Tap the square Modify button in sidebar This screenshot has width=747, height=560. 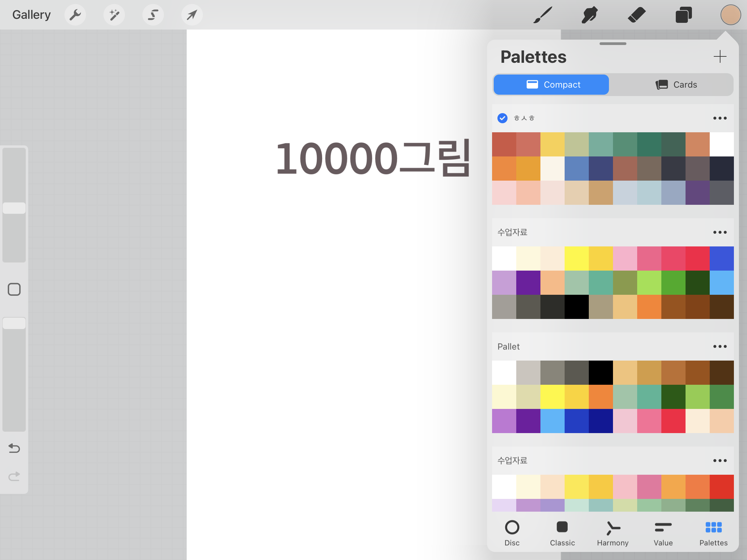14,289
